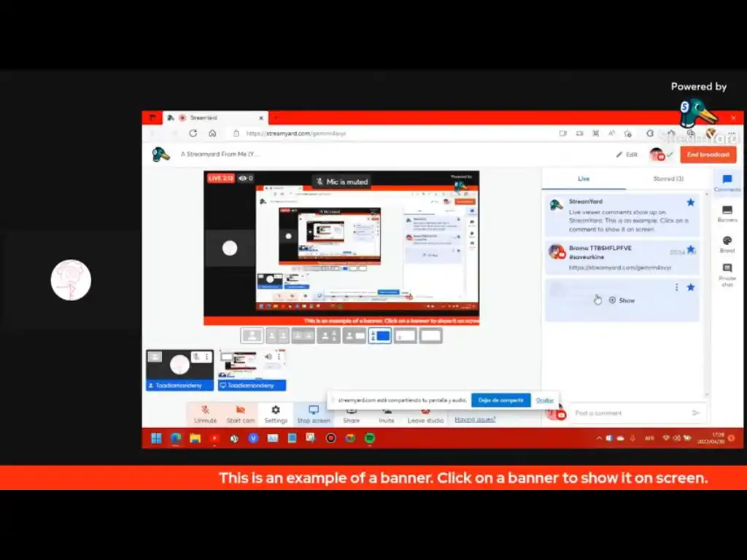The image size is (747, 560).
Task: Click the Settings gear in studio toolbar
Action: 276,414
